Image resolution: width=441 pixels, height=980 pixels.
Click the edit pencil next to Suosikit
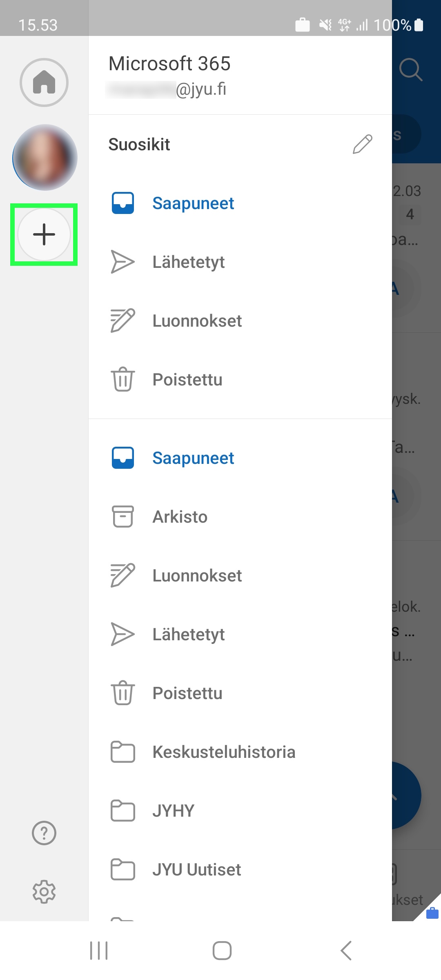pos(363,144)
